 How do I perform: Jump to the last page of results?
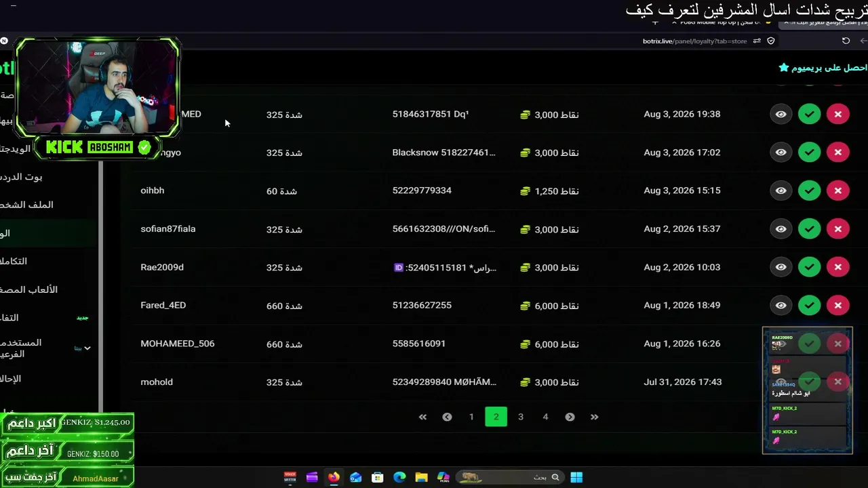594,417
